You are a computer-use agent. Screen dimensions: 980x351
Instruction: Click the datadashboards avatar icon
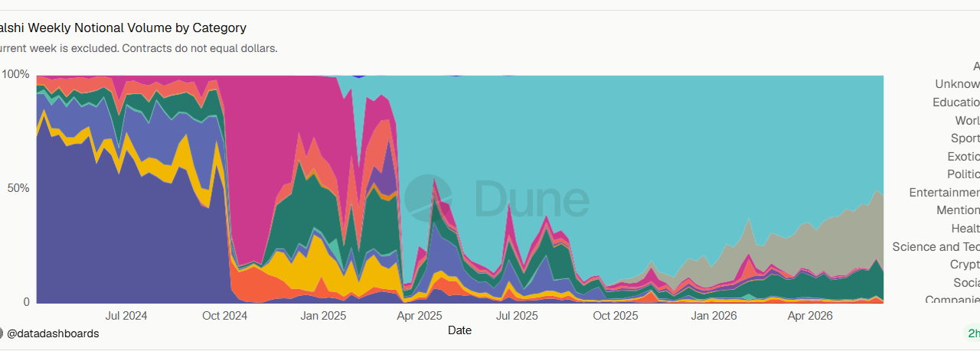pos(2,333)
